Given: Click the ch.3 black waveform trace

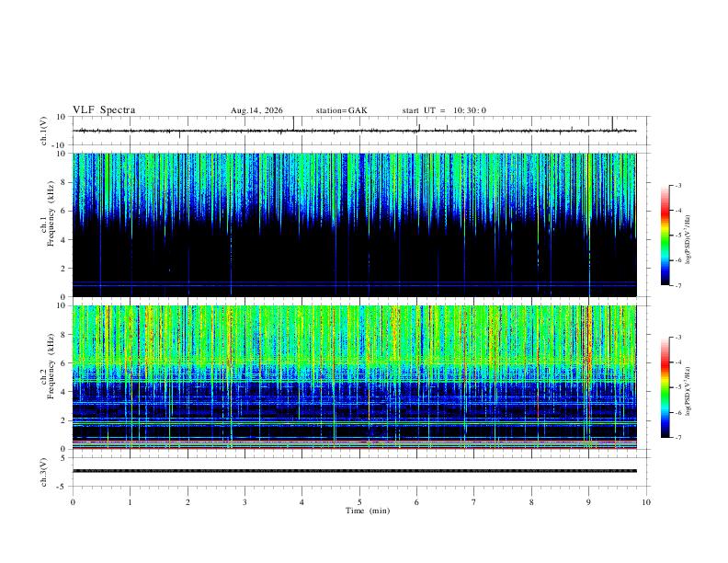Looking at the screenshot, I should 355,471.
